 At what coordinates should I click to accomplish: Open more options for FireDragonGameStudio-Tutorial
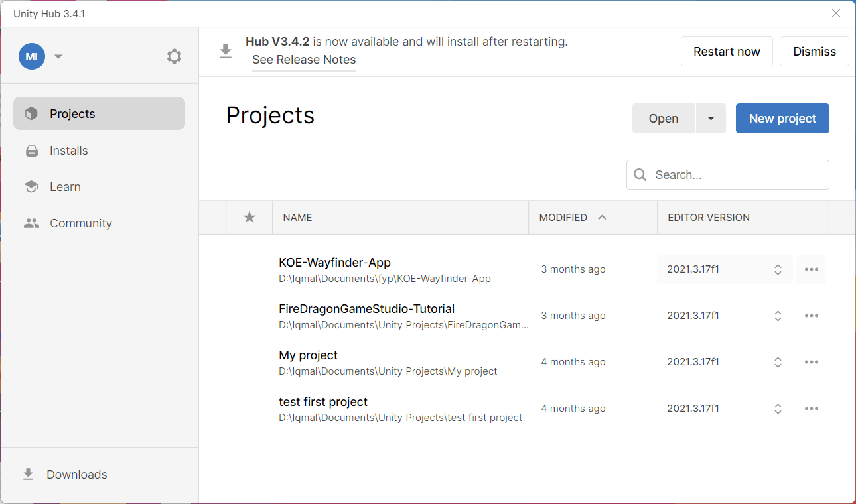pyautogui.click(x=811, y=316)
